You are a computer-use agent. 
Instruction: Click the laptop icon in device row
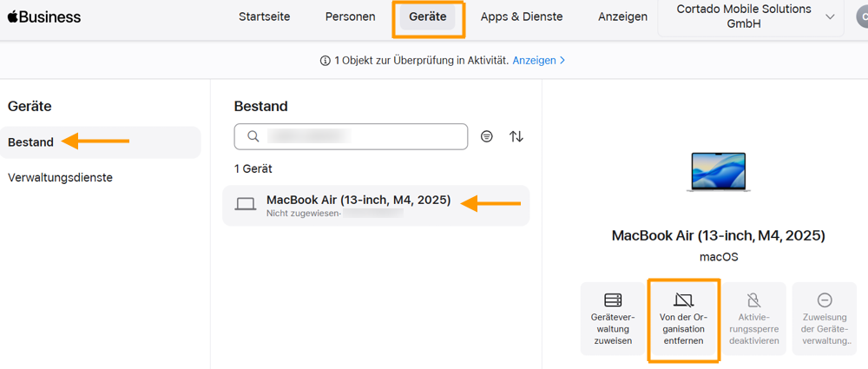pyautogui.click(x=246, y=204)
